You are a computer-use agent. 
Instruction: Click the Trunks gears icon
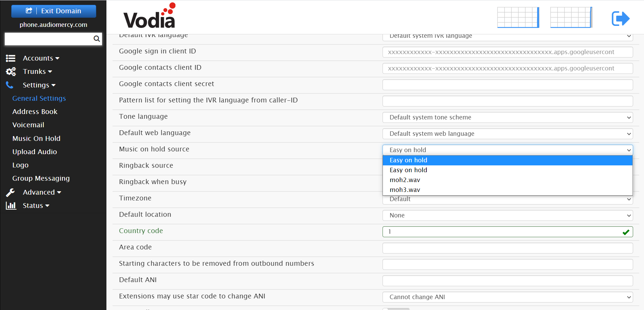(11, 72)
